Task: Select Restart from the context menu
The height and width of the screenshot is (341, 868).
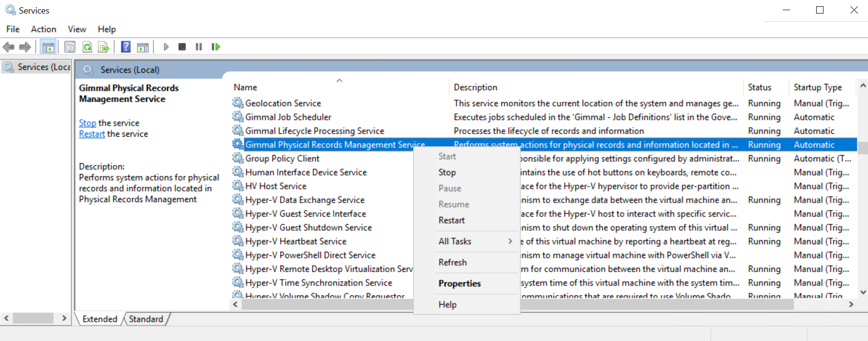Action: [x=451, y=220]
